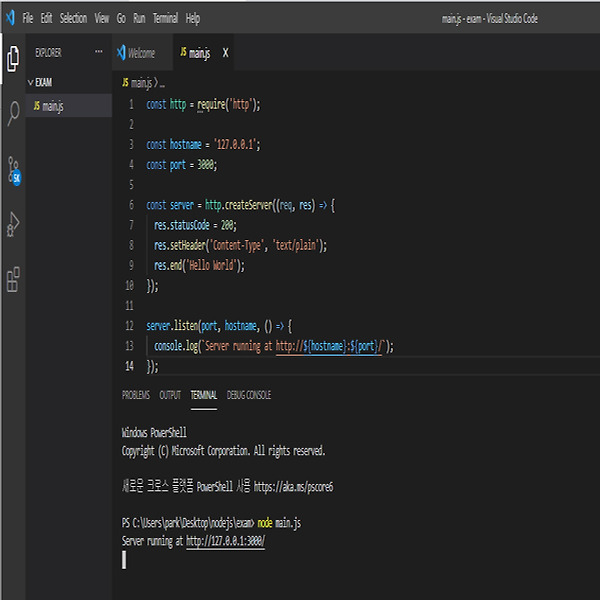Open the View menu
600x600 pixels.
coord(102,18)
